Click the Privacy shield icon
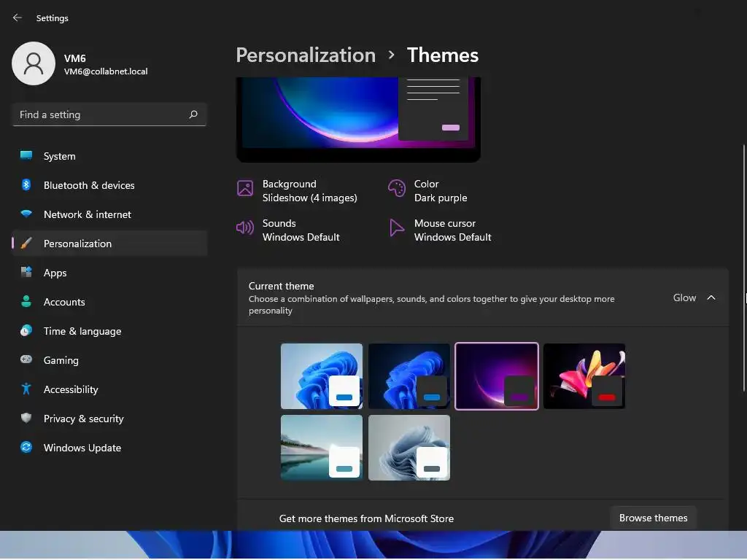 (26, 418)
